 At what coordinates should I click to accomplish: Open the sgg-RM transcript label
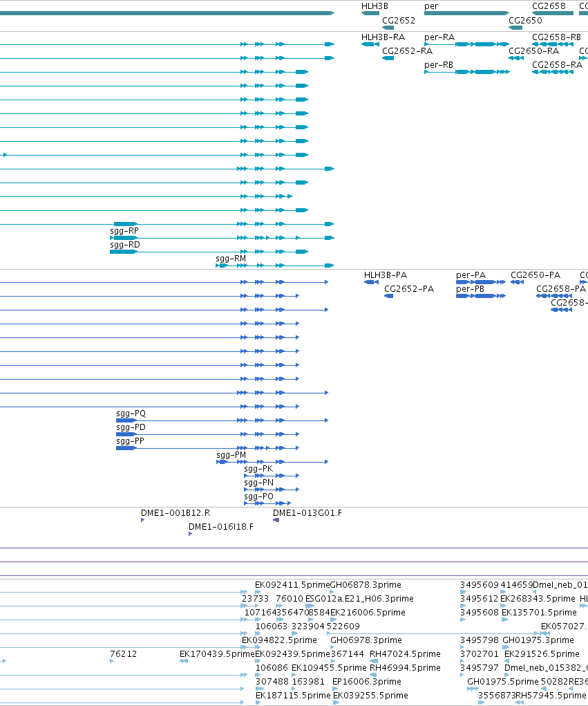[x=231, y=259]
